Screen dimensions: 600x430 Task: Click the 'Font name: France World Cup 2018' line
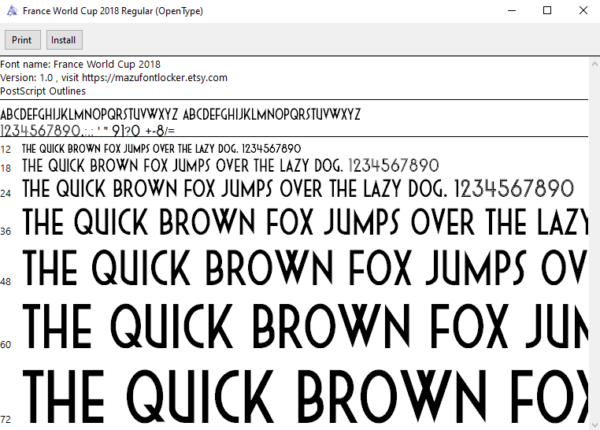80,64
